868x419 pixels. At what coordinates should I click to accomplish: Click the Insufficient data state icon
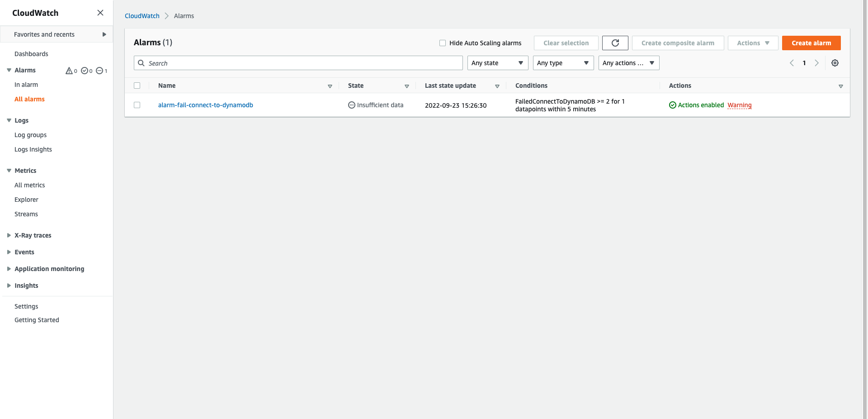(x=352, y=105)
